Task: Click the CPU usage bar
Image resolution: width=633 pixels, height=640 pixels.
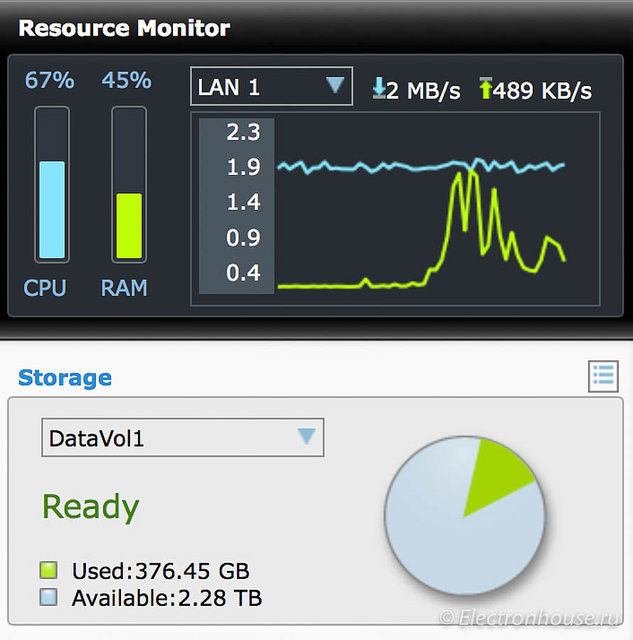Action: pos(51,210)
